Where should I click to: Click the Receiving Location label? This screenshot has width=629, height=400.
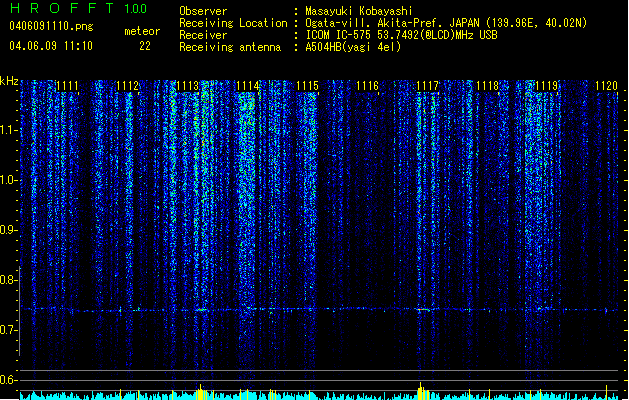[x=233, y=23]
